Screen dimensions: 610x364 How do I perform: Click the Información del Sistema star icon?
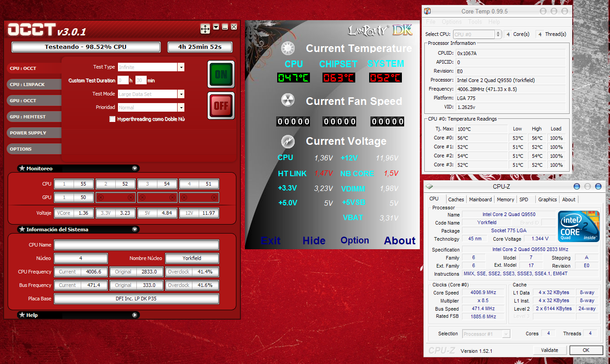(22, 230)
